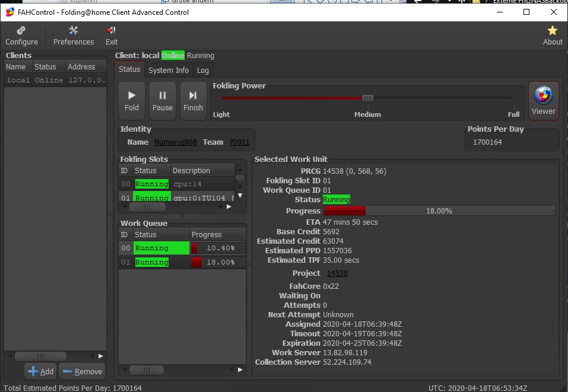This screenshot has width=568, height=392.
Task: Click the Points Per Day value 1700164
Action: click(487, 142)
